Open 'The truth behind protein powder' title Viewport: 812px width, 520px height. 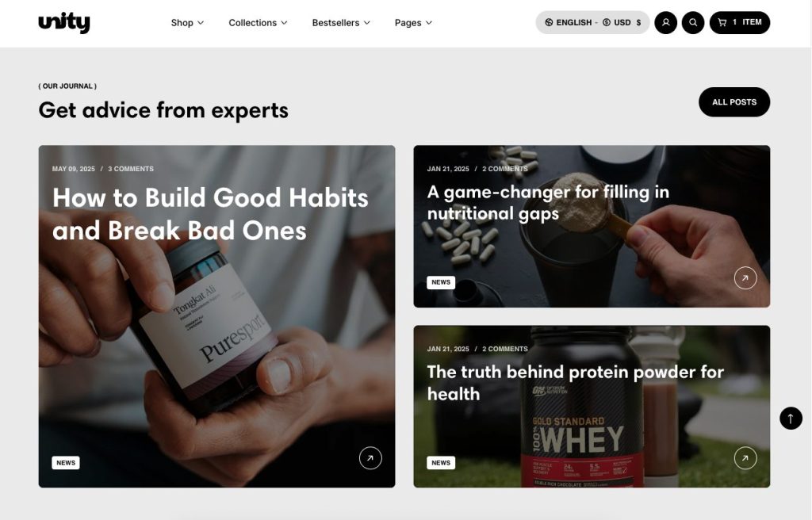coord(576,383)
